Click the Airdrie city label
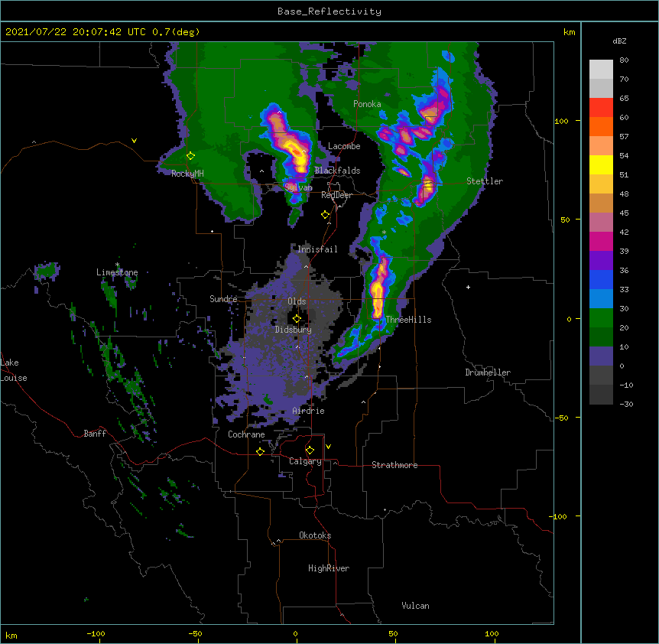659x644 pixels. point(308,411)
